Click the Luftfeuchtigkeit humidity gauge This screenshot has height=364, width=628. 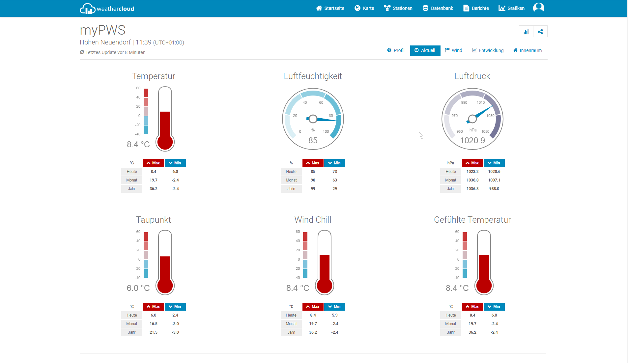pos(313,119)
